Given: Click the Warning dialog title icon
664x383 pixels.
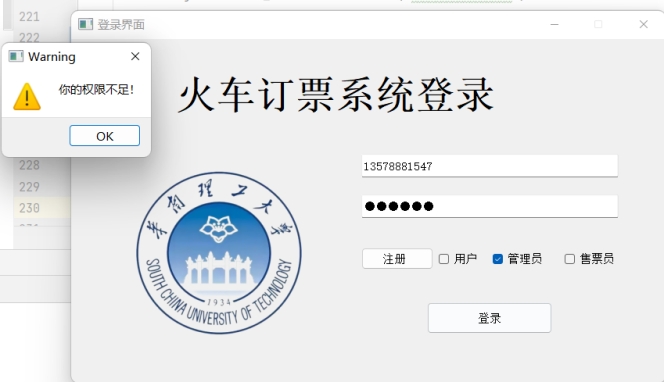Looking at the screenshot, I should (16, 56).
